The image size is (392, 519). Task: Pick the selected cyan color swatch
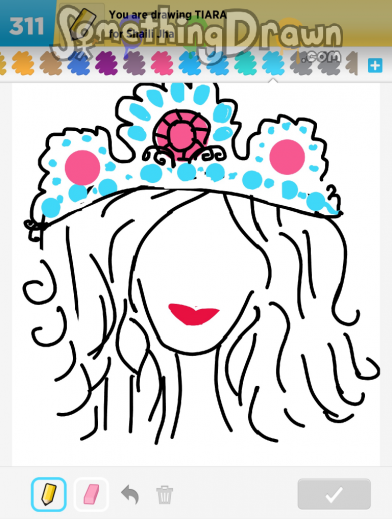click(x=273, y=63)
